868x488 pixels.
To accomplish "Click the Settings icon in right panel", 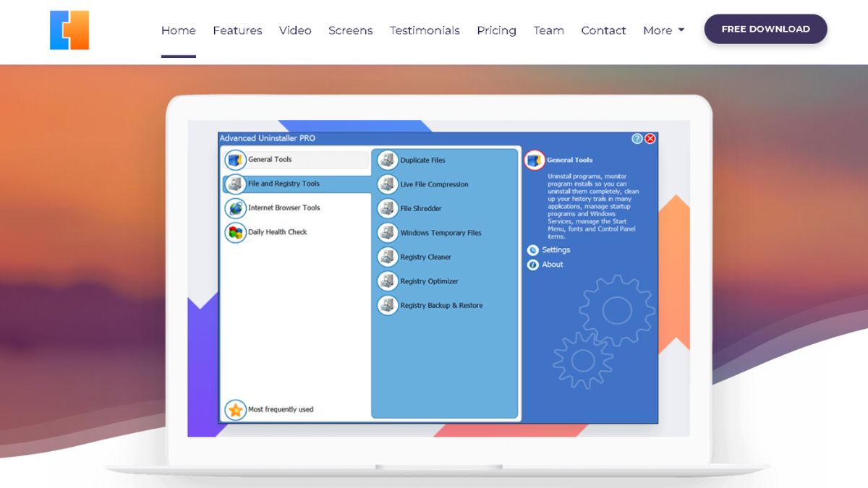I will tap(533, 250).
